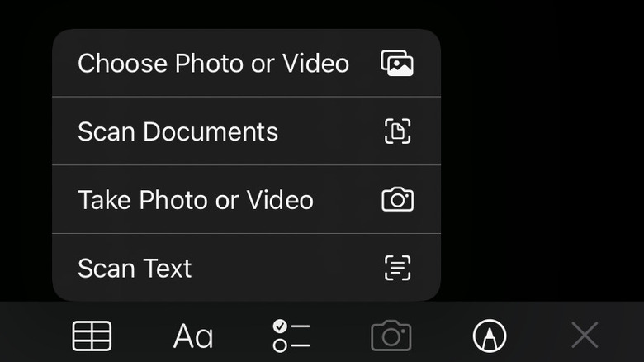Open the Aa text formatting options

(x=193, y=336)
